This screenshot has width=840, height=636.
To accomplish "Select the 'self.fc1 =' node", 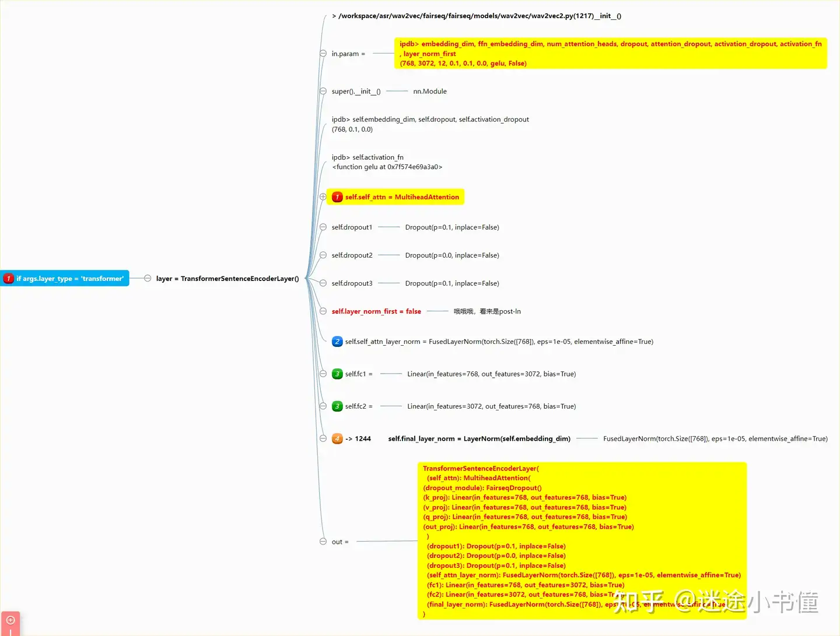I will pos(352,374).
